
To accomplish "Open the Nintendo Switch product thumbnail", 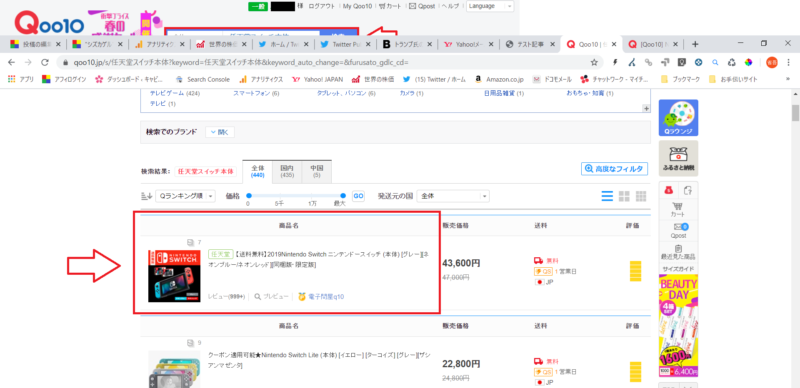I will tap(174, 276).
